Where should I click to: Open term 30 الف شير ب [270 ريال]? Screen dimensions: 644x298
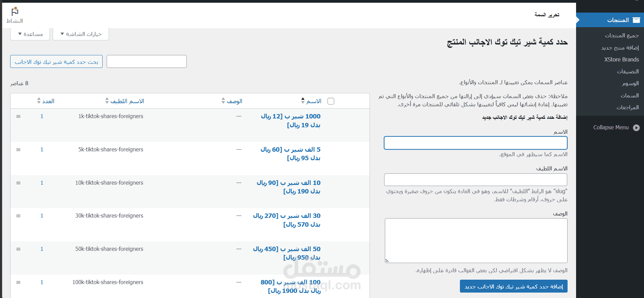287,220
